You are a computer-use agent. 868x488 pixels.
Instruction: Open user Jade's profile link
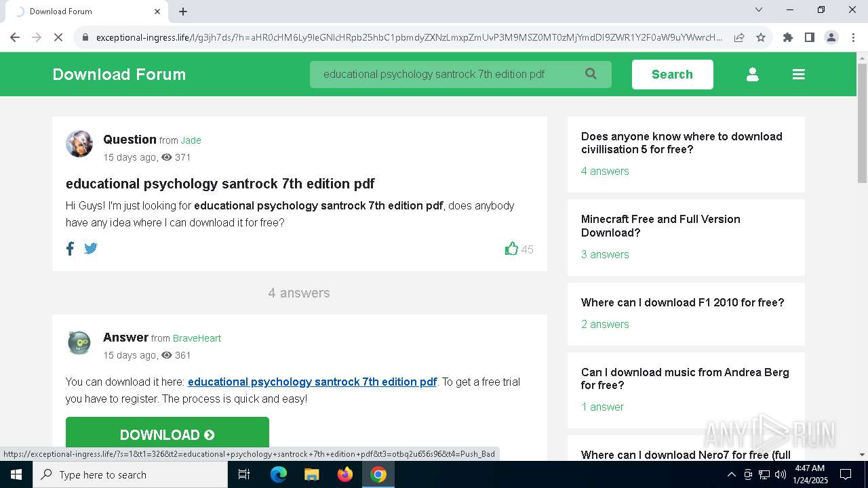[x=191, y=140]
